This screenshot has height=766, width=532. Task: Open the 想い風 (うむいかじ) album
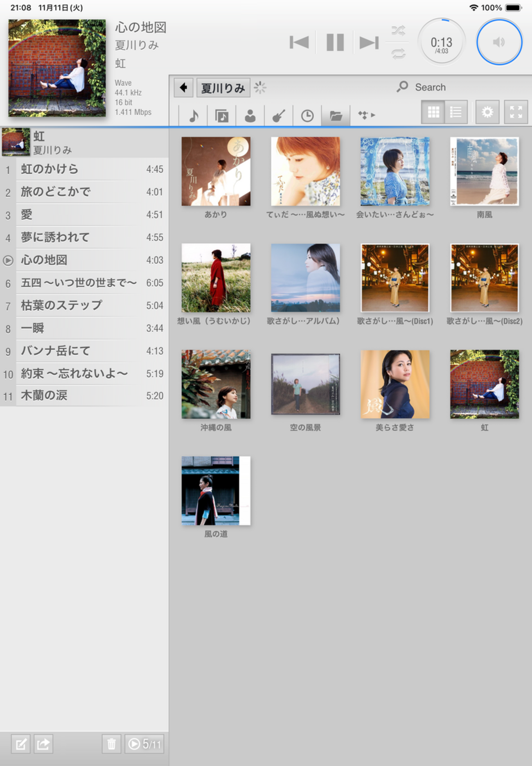click(x=216, y=278)
